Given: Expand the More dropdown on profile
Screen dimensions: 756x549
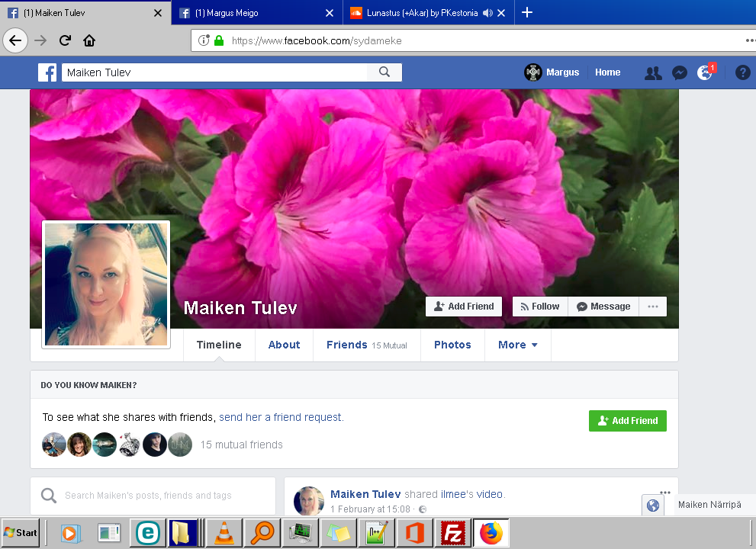Looking at the screenshot, I should click(518, 345).
